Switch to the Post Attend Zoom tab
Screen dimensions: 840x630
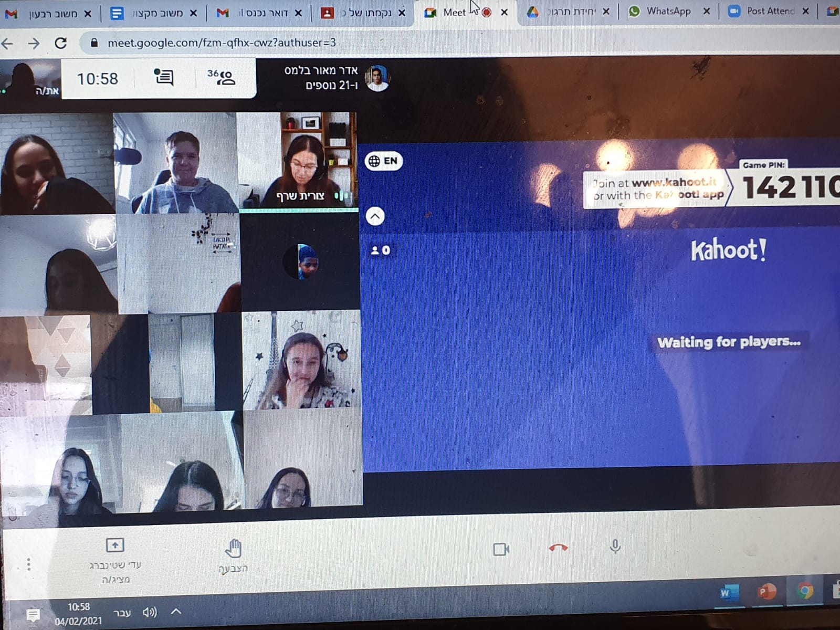click(770, 11)
